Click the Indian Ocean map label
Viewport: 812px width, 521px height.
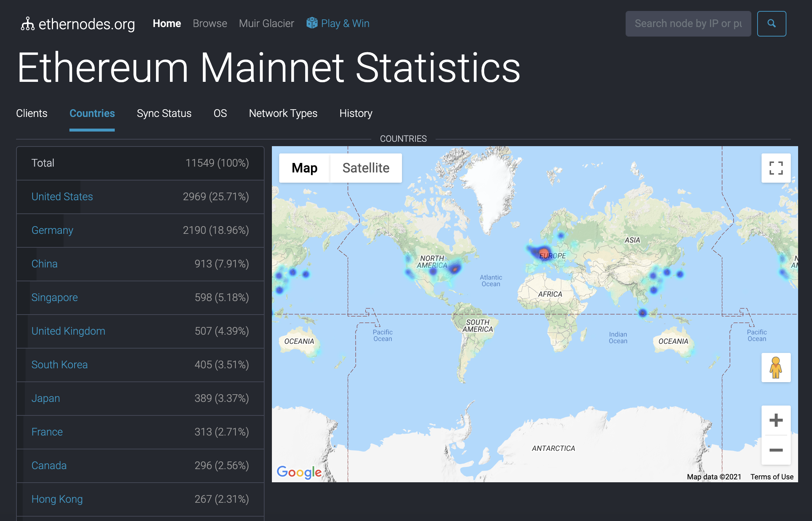pyautogui.click(x=618, y=338)
